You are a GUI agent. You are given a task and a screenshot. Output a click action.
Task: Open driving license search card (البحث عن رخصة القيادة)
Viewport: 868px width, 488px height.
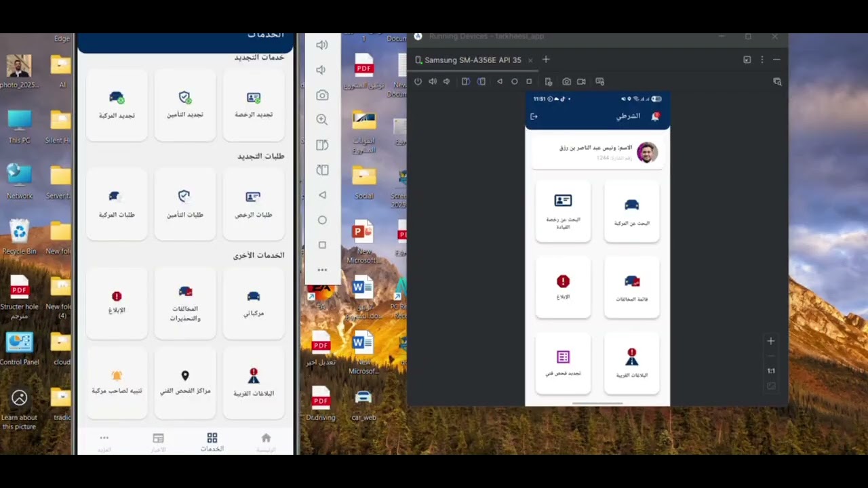tap(563, 211)
